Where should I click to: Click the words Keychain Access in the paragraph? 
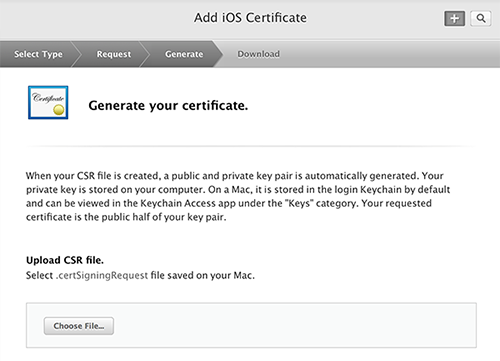[x=178, y=203]
